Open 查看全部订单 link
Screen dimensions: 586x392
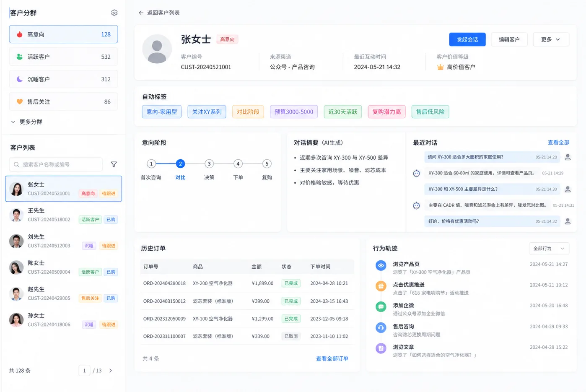[x=332, y=358]
